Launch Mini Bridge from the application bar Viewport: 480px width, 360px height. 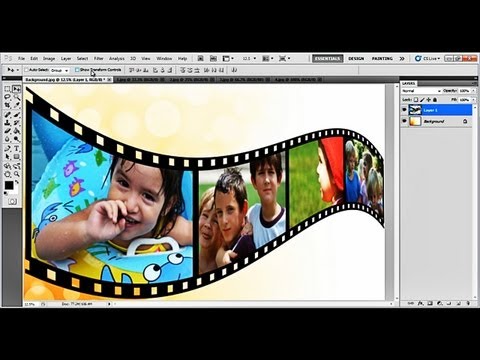pos(213,58)
